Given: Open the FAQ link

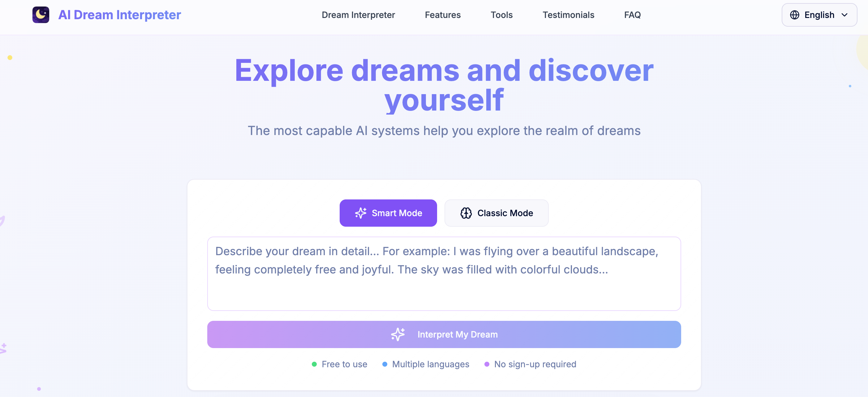Looking at the screenshot, I should pos(632,15).
